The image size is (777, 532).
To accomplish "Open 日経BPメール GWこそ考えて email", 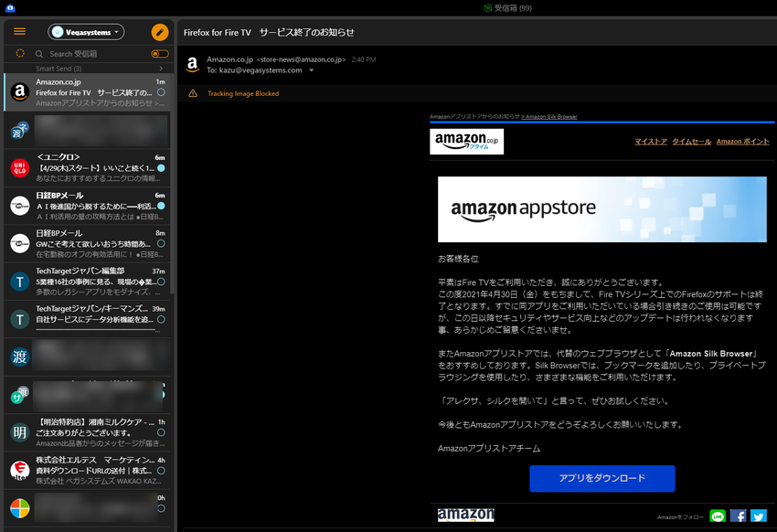I will pos(88,244).
